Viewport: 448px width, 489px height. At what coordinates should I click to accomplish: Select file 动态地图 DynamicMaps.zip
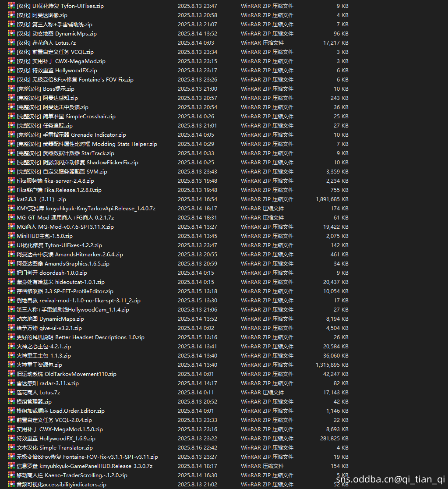point(50,319)
